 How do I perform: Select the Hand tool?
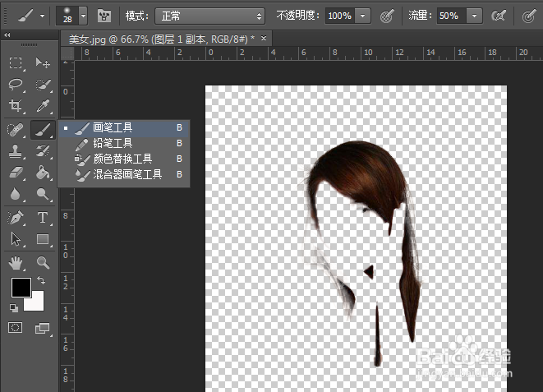tap(16, 263)
